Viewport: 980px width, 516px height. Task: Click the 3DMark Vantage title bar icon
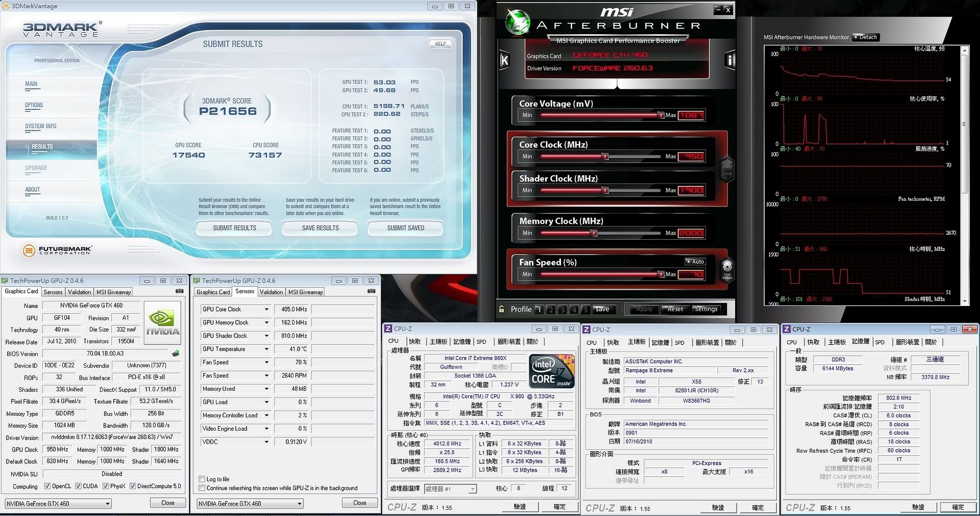coord(6,6)
